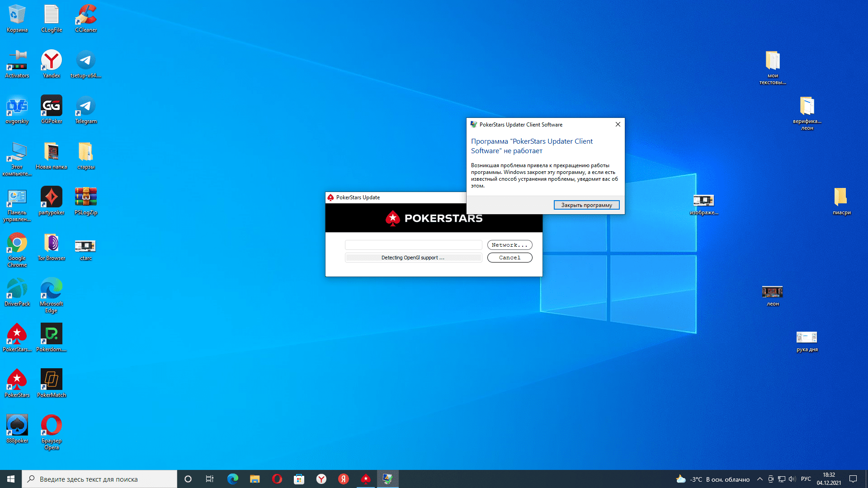This screenshot has width=868, height=488.
Task: Open Microsoft Store from the taskbar
Action: point(299,479)
